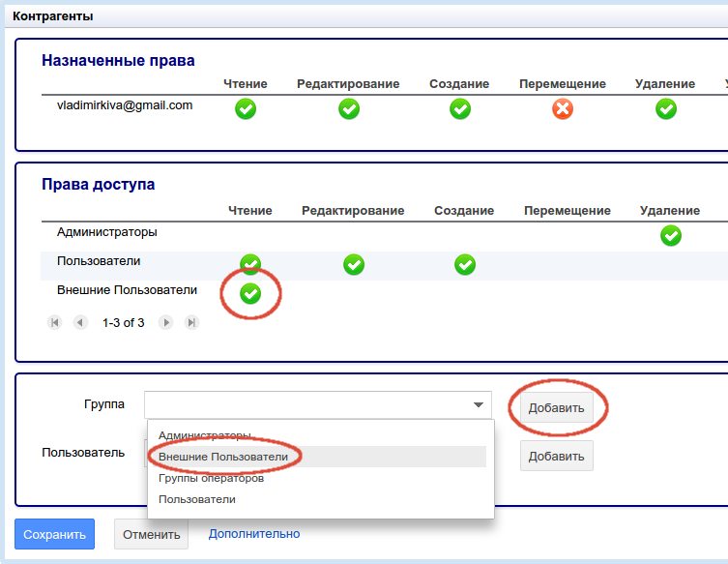Click the Отменить button
This screenshot has width=728, height=564.
coord(152,534)
